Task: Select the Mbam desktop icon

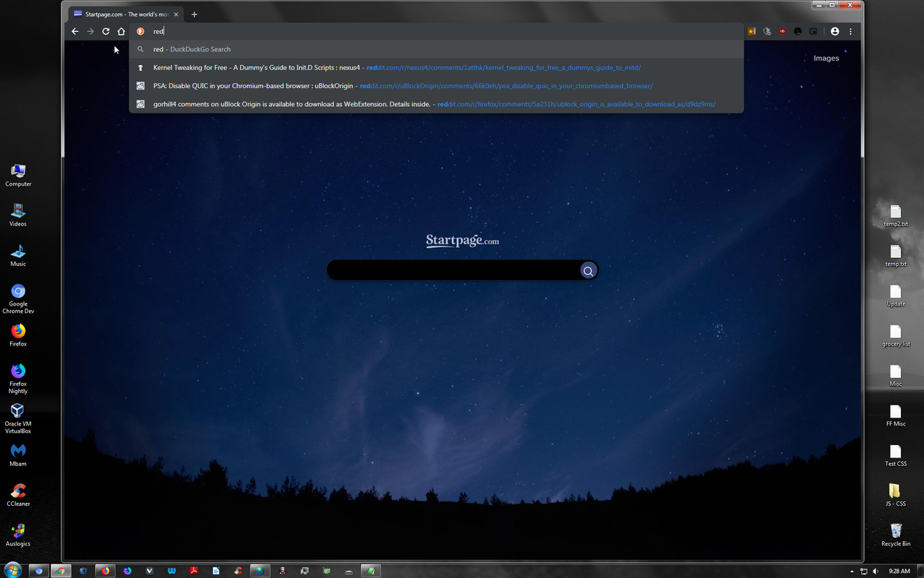Action: (18, 455)
